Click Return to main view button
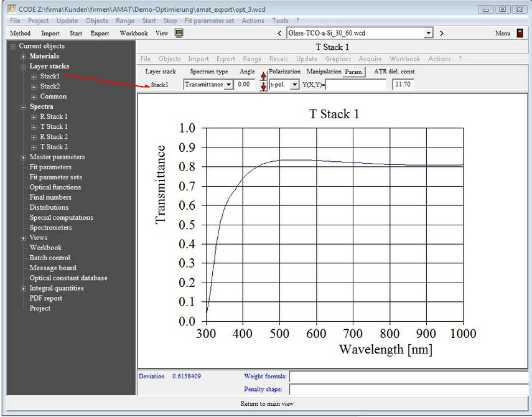Viewport: 532px width, 417px height. (x=267, y=404)
